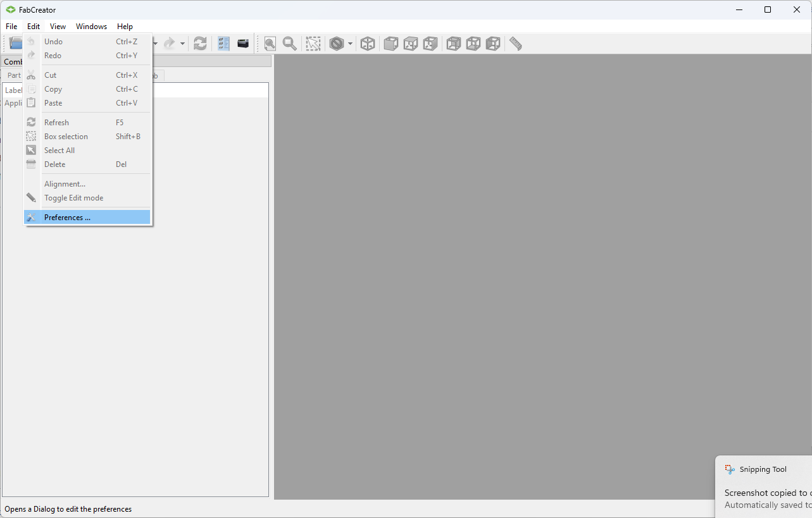Viewport: 812px width, 518px height.
Task: Open the View menu
Action: [x=58, y=27]
